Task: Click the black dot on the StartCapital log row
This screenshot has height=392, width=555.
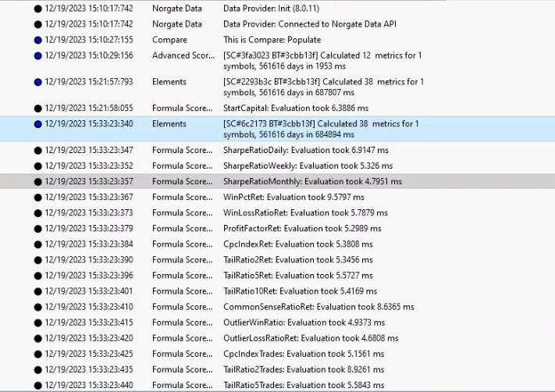Action: point(38,108)
